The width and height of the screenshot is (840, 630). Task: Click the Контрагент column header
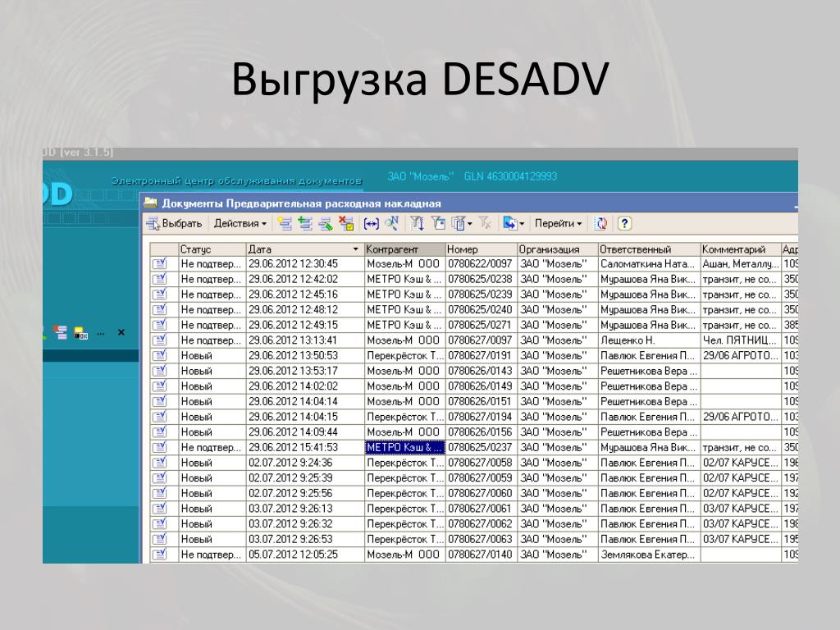(x=405, y=249)
